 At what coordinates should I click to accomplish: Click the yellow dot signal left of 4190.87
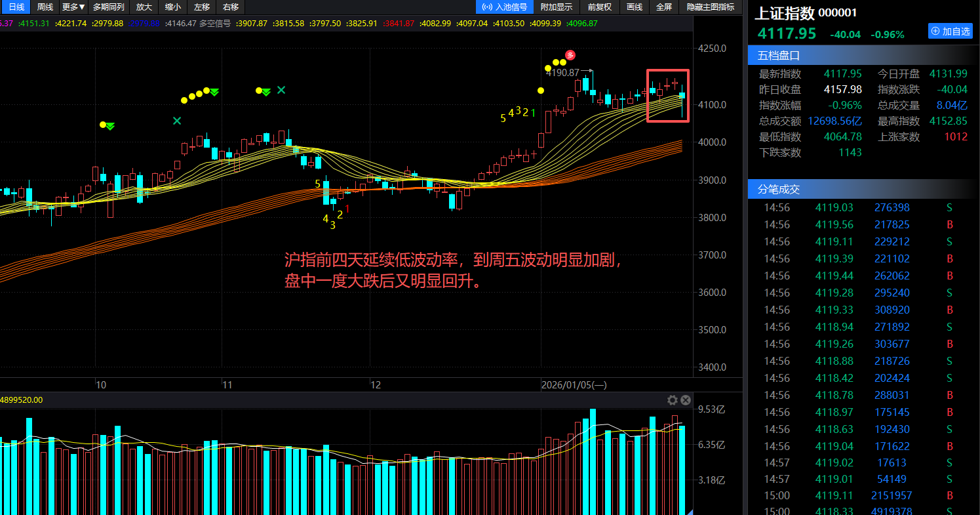coord(547,68)
